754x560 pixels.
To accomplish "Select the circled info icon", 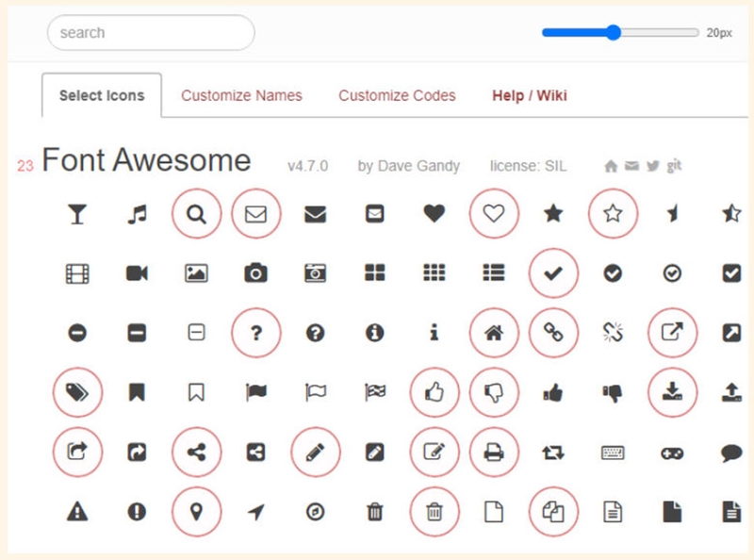I will click(375, 333).
